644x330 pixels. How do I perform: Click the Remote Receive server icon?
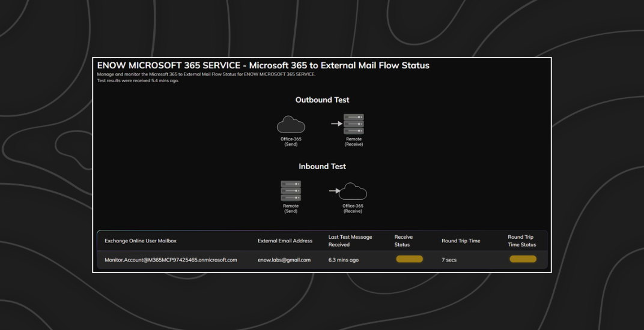click(x=354, y=124)
